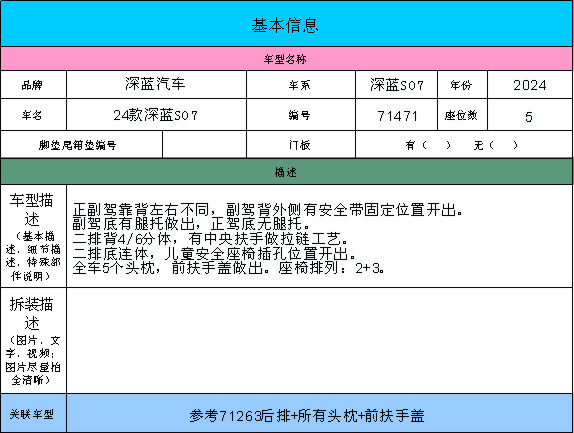The image size is (574, 433).
Task: Select the text 参考71263后排+所有头枕+前扶手盖
Action: point(307,416)
